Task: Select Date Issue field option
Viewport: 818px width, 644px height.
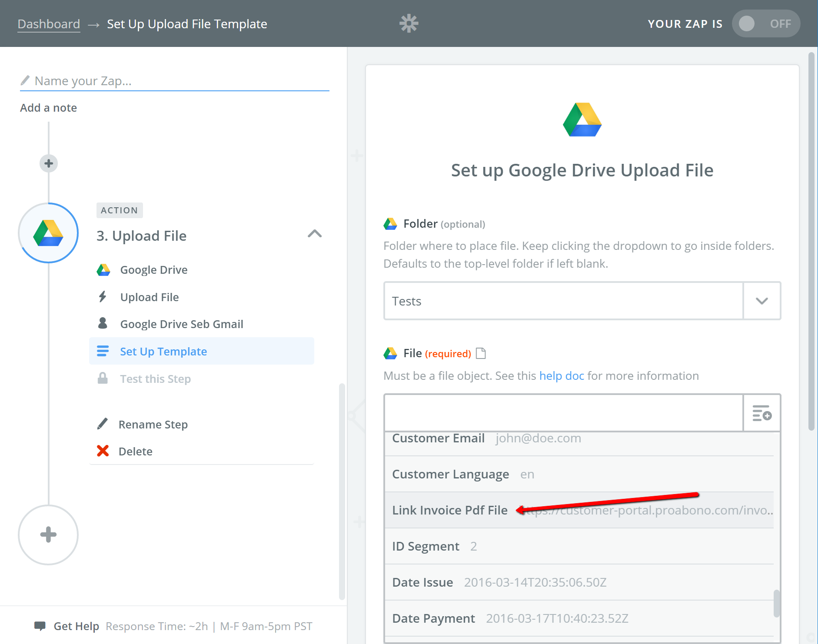Action: pos(579,582)
